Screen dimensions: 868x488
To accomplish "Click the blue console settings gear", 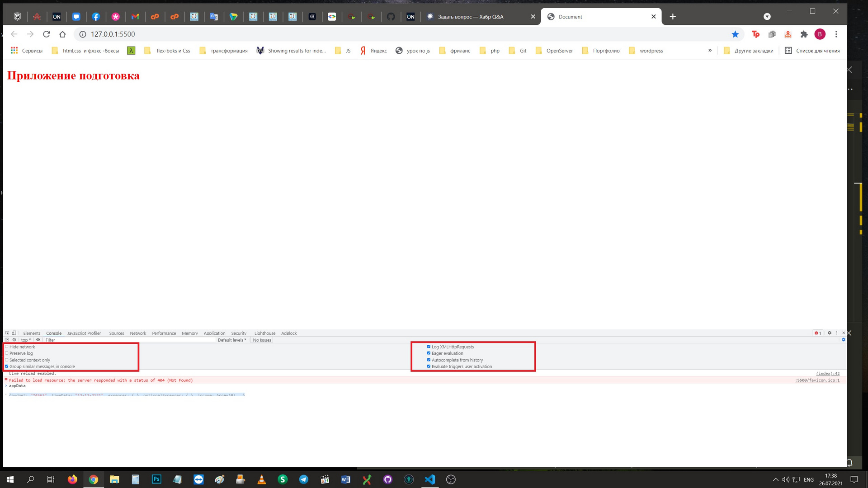I will [x=844, y=340].
